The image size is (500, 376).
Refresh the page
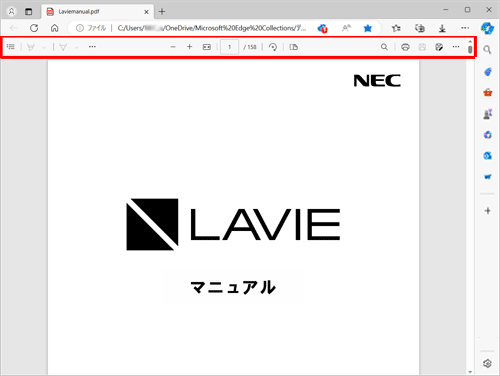tap(34, 28)
